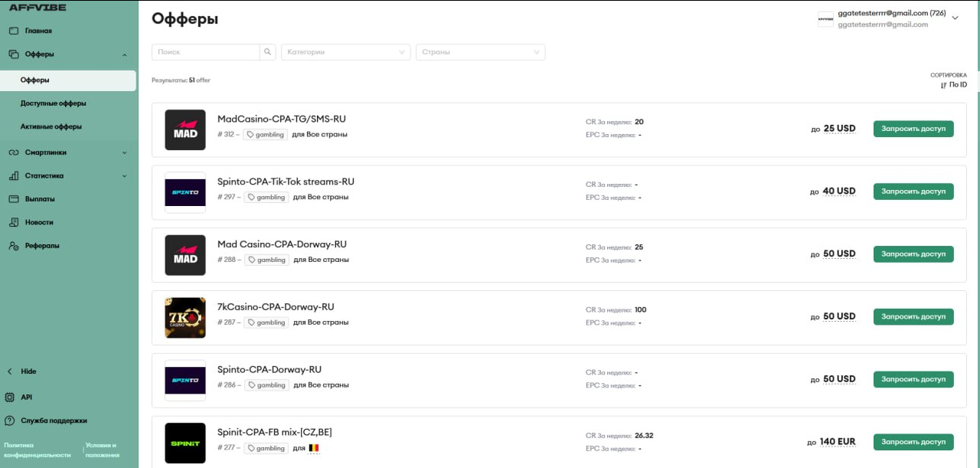Click gambling tag on offer #277

pos(266,448)
